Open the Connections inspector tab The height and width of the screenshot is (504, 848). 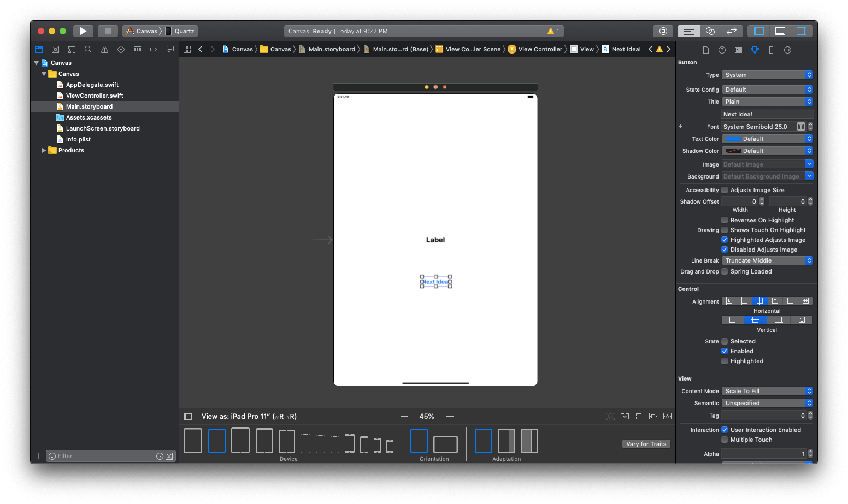787,50
